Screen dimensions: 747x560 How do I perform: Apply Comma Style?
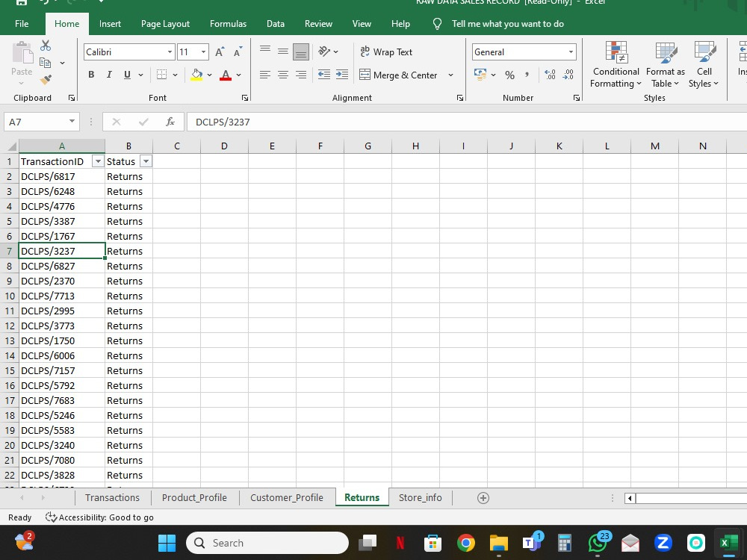pos(527,74)
